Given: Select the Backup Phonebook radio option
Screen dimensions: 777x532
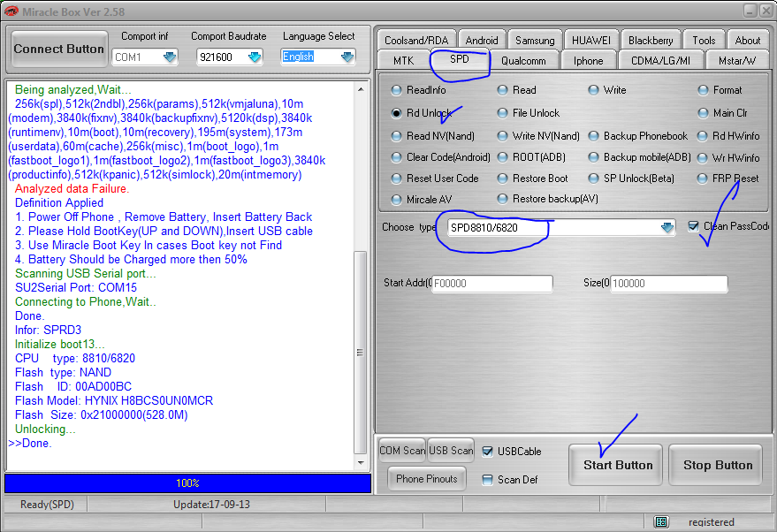Looking at the screenshot, I should (x=593, y=136).
